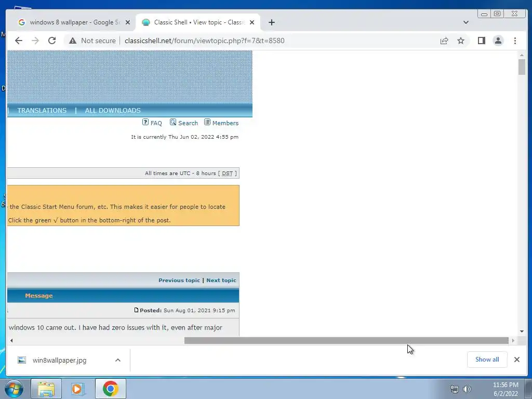Launch Windows Media Player from the taskbar

point(78,389)
